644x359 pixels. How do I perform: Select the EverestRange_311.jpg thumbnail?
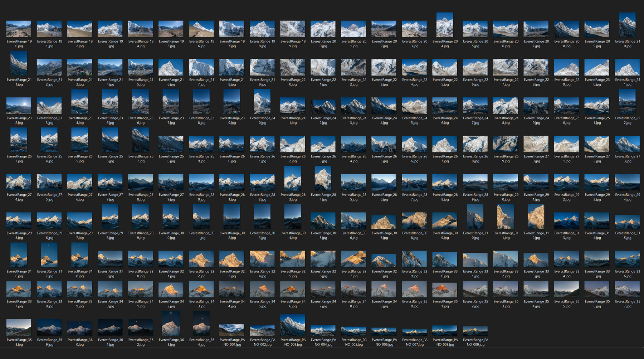506,217
